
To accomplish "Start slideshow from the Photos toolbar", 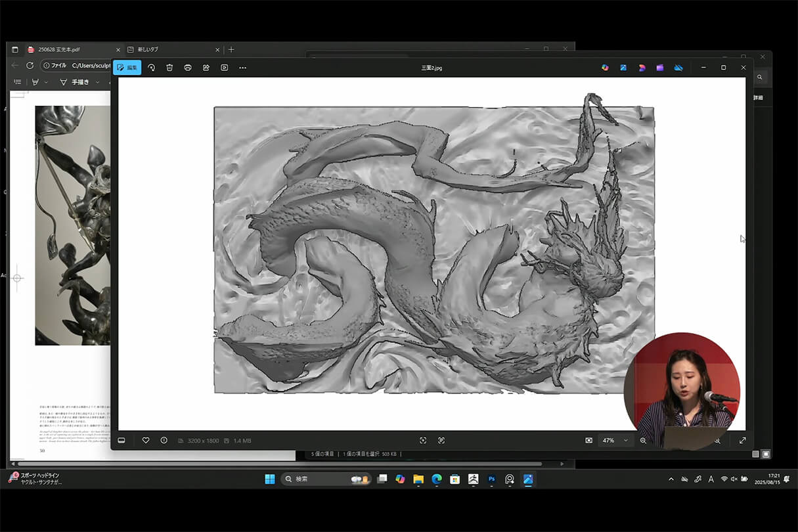I will pos(225,68).
